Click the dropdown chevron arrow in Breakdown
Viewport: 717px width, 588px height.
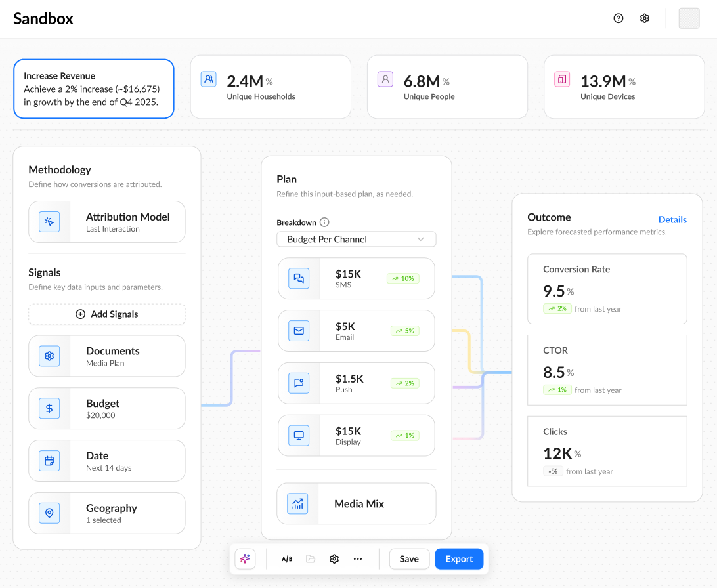pos(421,240)
